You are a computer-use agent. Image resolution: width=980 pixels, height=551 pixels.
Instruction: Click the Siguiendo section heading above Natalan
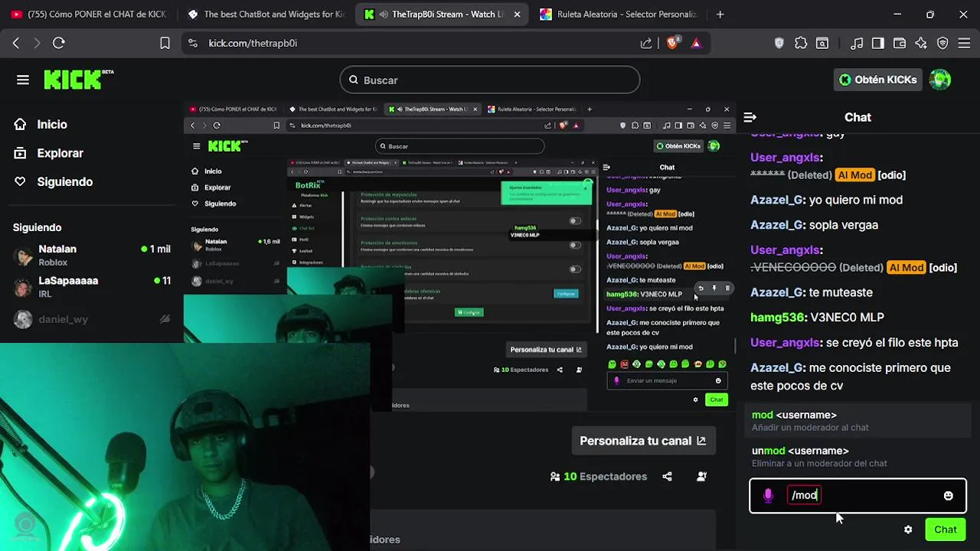pyautogui.click(x=37, y=227)
